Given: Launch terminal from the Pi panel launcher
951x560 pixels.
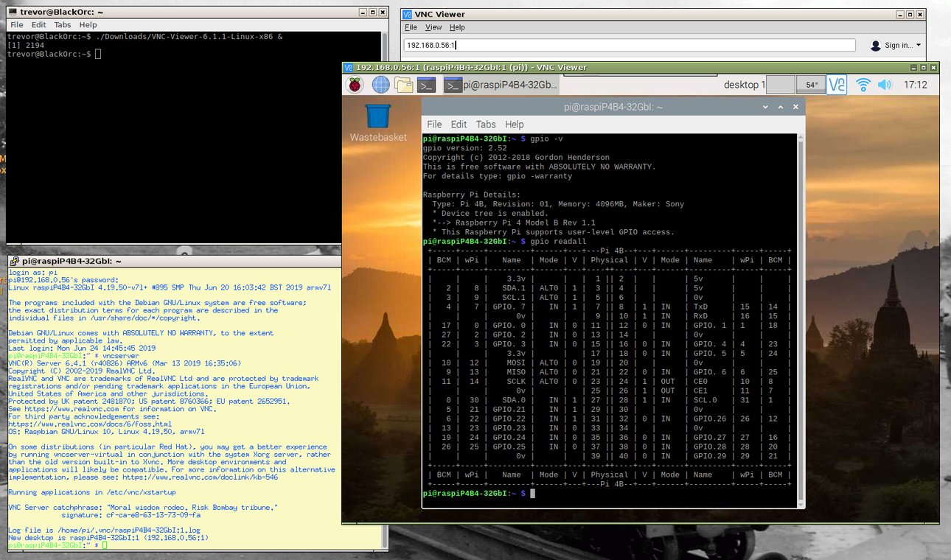Looking at the screenshot, I should pos(427,85).
